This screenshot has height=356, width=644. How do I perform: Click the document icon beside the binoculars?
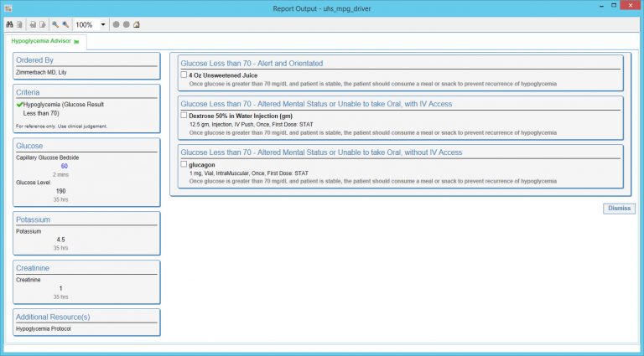point(19,24)
